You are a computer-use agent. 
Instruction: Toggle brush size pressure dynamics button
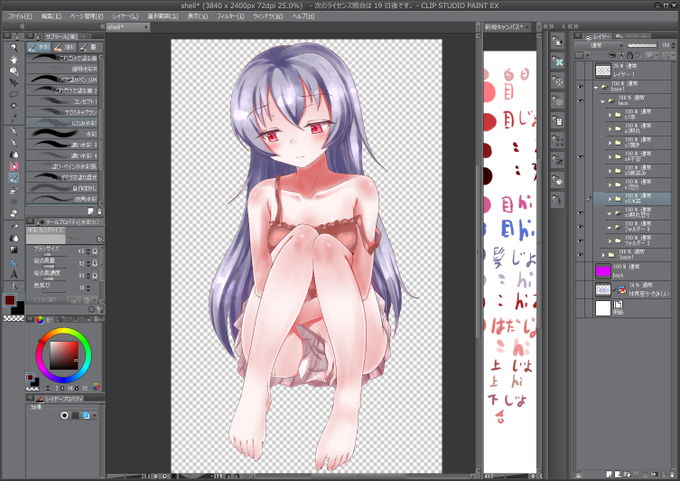(95, 251)
